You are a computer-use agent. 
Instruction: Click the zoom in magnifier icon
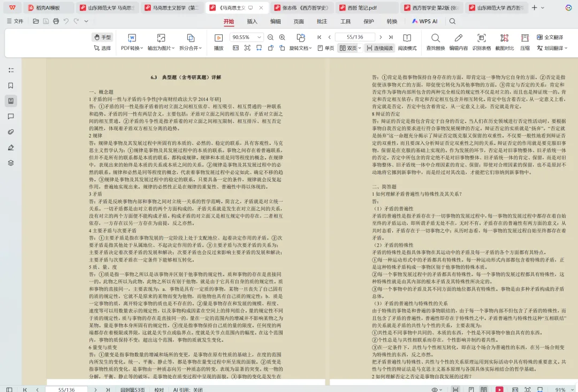coord(282,37)
